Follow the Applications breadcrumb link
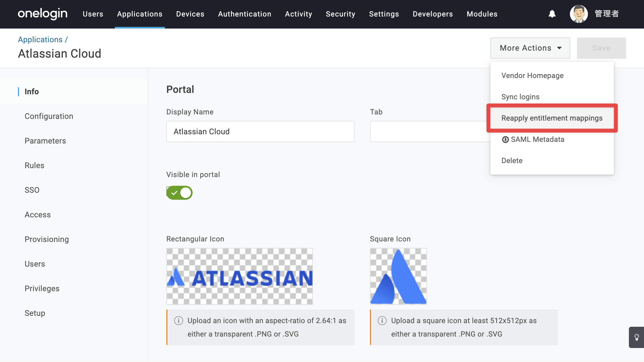644x362 pixels. coord(40,40)
